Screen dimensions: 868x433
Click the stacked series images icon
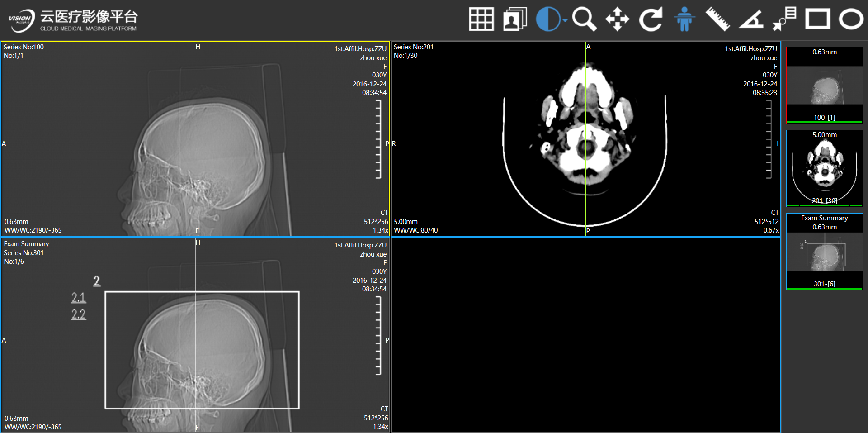(514, 19)
